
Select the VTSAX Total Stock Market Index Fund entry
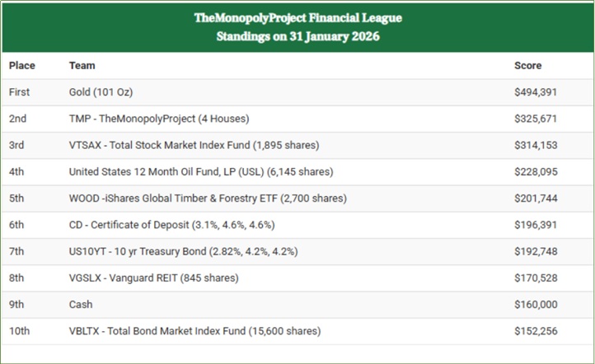coord(194,145)
